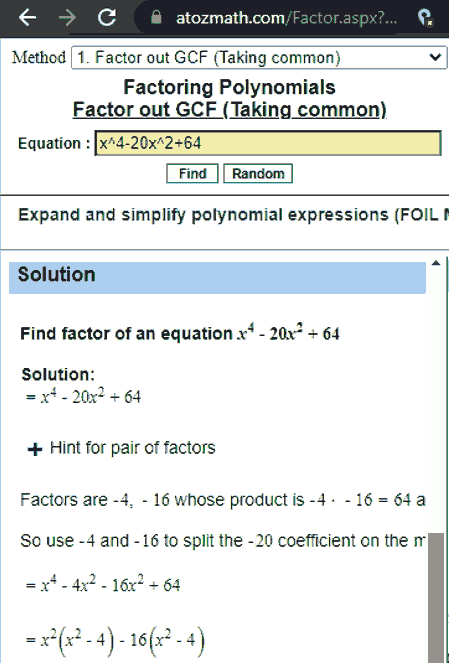Screen dimensions: 449x663
Task: Click the gray solution scrollbar thumb
Action: coord(436,598)
